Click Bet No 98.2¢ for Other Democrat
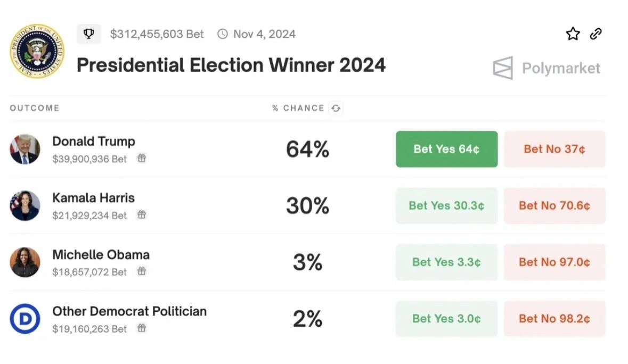Screen dimensions: 628x364 pyautogui.click(x=554, y=319)
